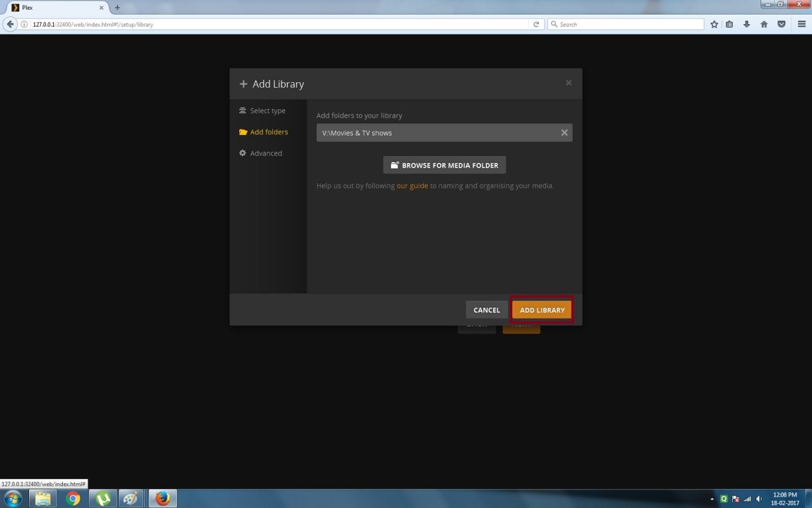The width and height of the screenshot is (812, 508).
Task: Click the save-to-Pocket icon on the toolbar
Action: [781, 24]
